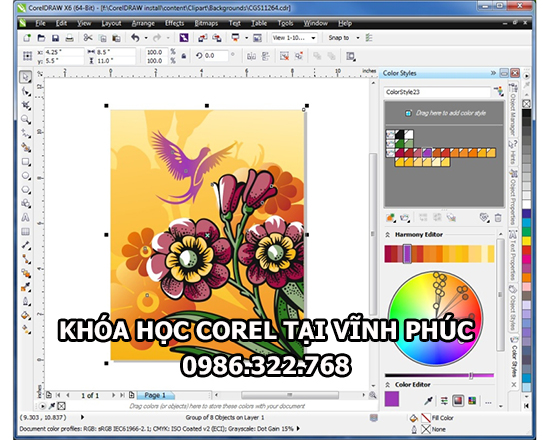This screenshot has height=440, width=550.
Task: Click the New document icon
Action: pyautogui.click(x=27, y=38)
